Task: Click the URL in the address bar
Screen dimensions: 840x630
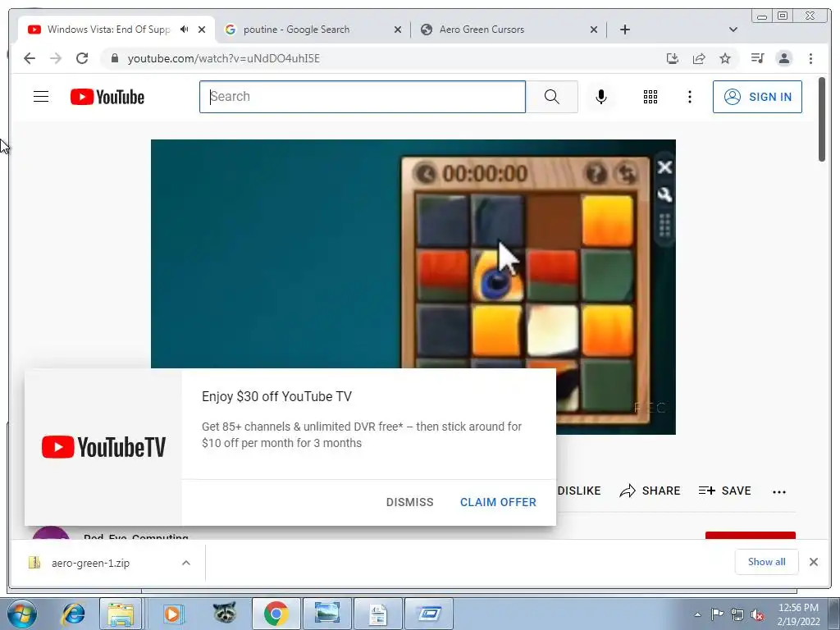Action: tap(223, 58)
